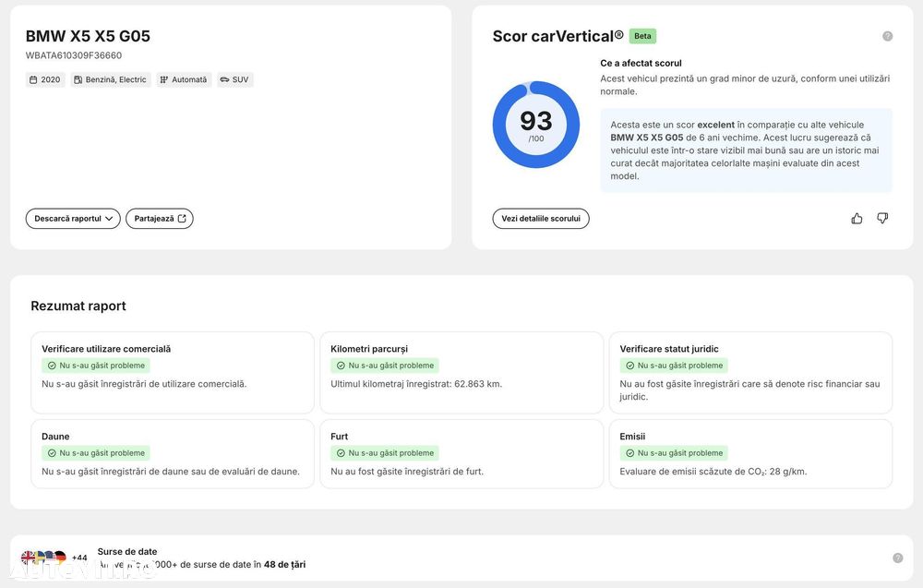Viewport: 923px width, 588px height.
Task: Open the Verificare utilizare comercială card
Action: (x=173, y=373)
